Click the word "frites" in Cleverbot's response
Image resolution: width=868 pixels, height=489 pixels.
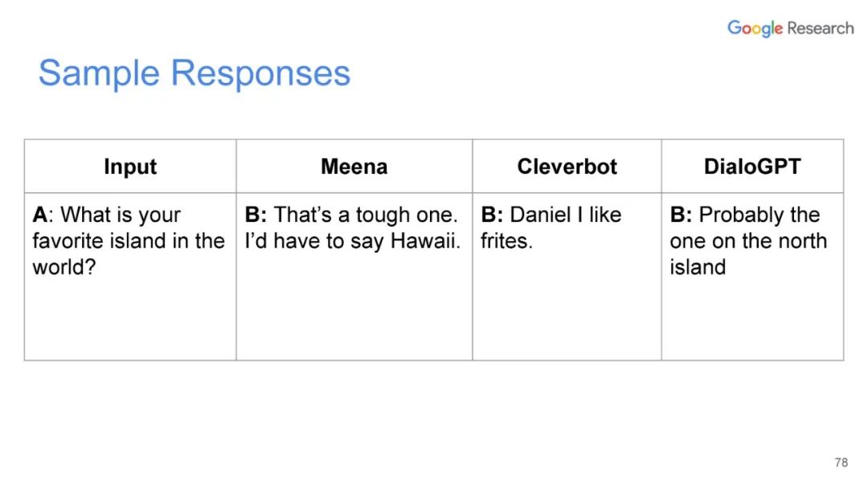coord(505,240)
